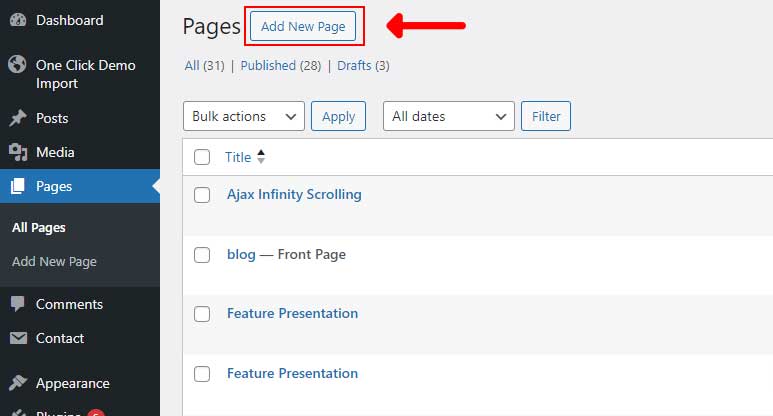Image resolution: width=773 pixels, height=416 pixels.
Task: Open Add New Page in sidebar submenu
Action: click(54, 262)
